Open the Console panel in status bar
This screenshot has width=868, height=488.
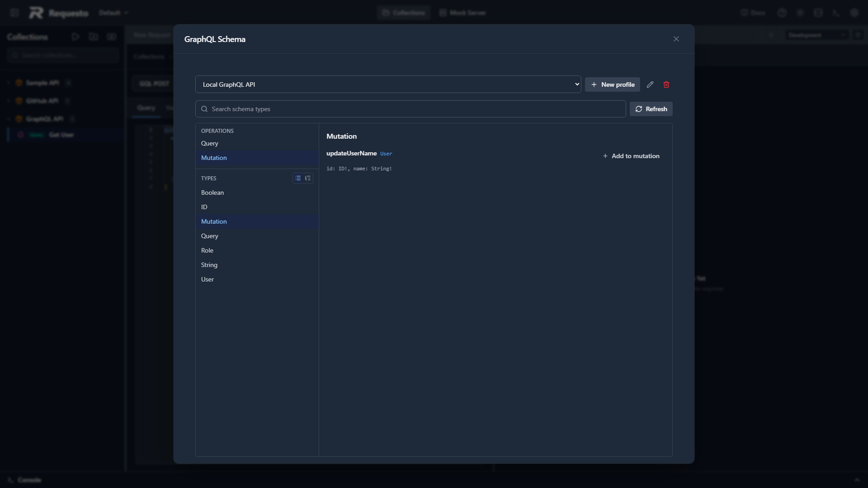pos(25,480)
